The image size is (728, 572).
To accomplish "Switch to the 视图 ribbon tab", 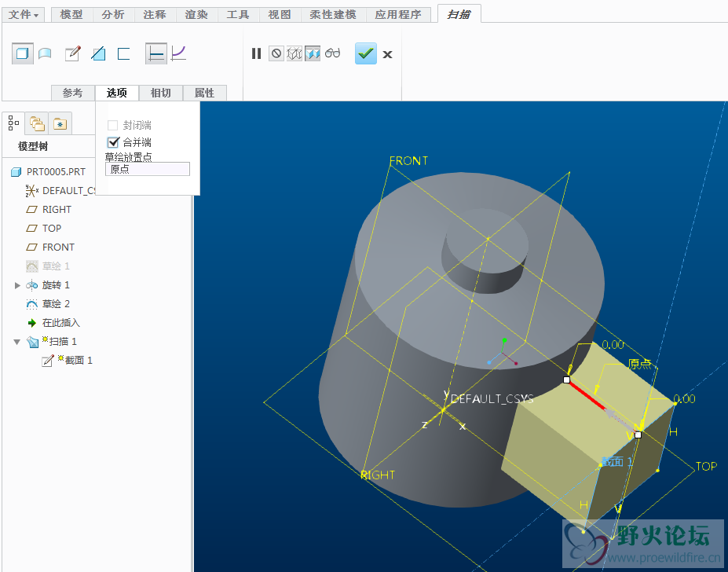I will 280,15.
